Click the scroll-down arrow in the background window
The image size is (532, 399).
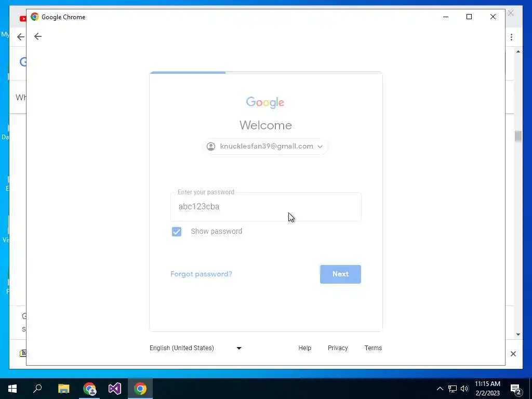tap(518, 335)
